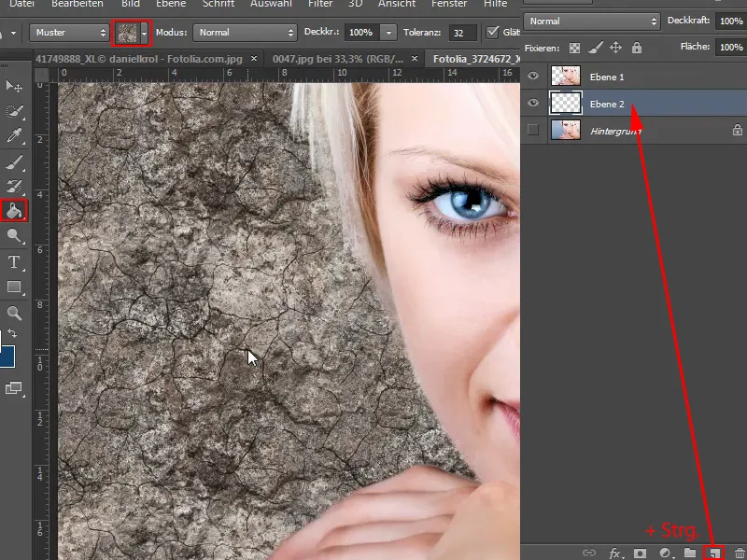Open the Muster fill source dropdown
Screen dimensions: 747x560
tap(69, 33)
